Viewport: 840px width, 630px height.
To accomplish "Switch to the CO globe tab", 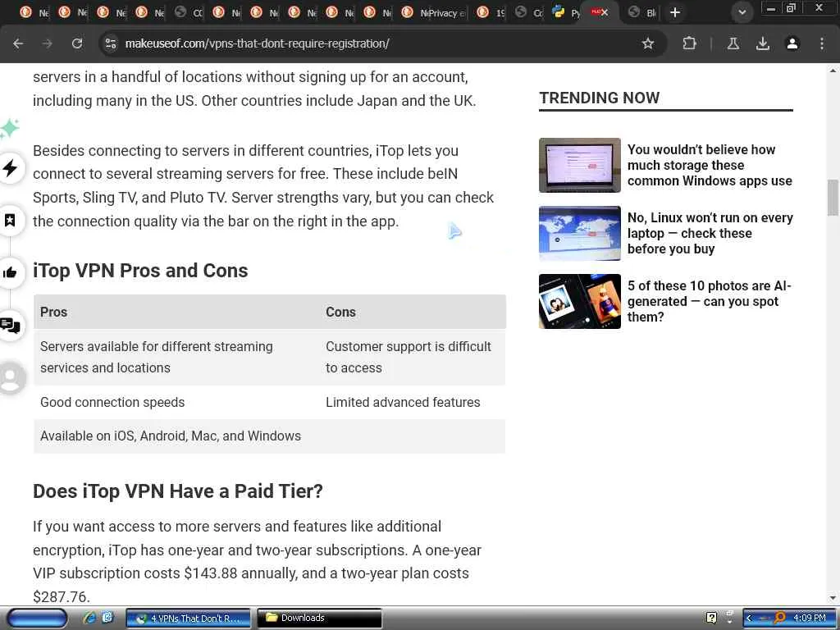I will click(x=189, y=12).
